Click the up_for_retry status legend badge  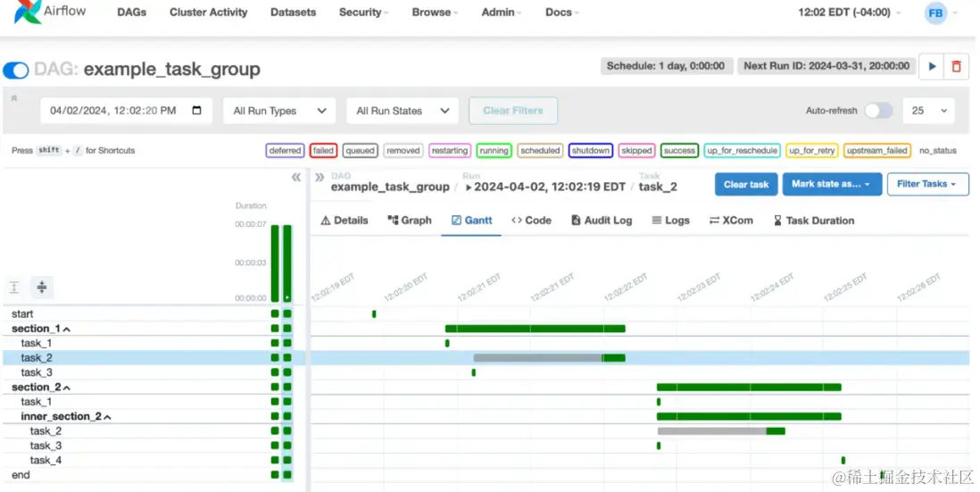click(x=812, y=151)
